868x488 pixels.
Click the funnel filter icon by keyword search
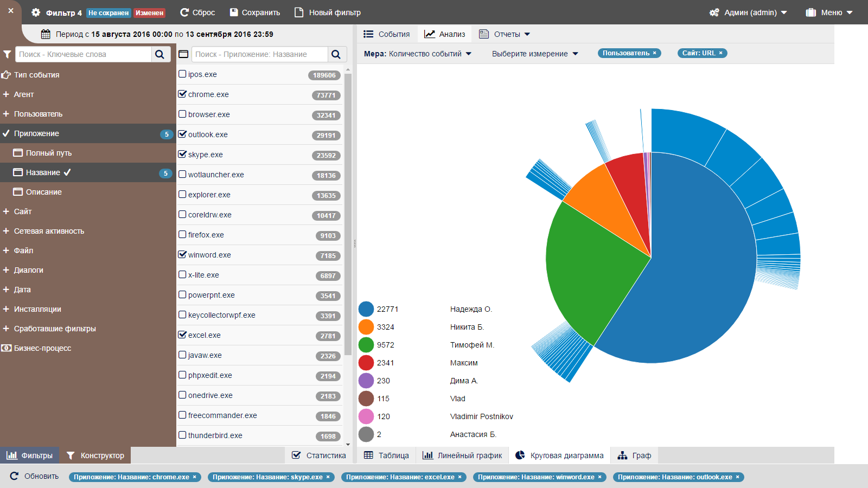pos(7,54)
